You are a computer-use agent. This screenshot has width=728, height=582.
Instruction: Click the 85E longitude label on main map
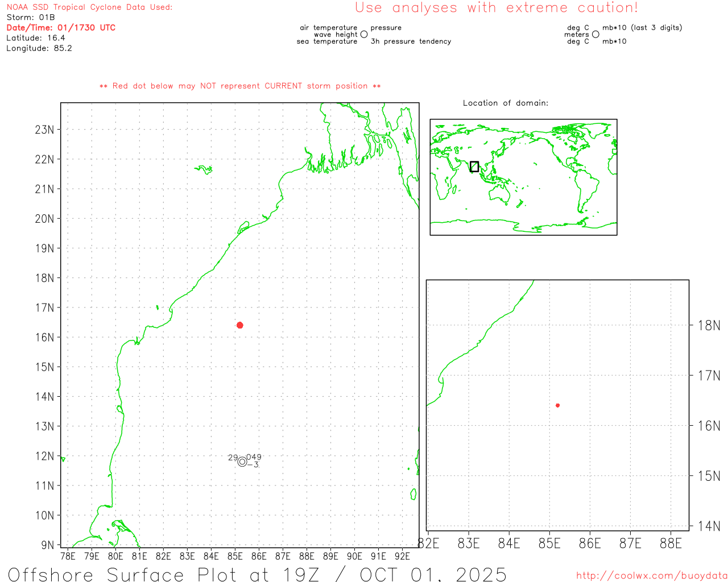coord(235,556)
